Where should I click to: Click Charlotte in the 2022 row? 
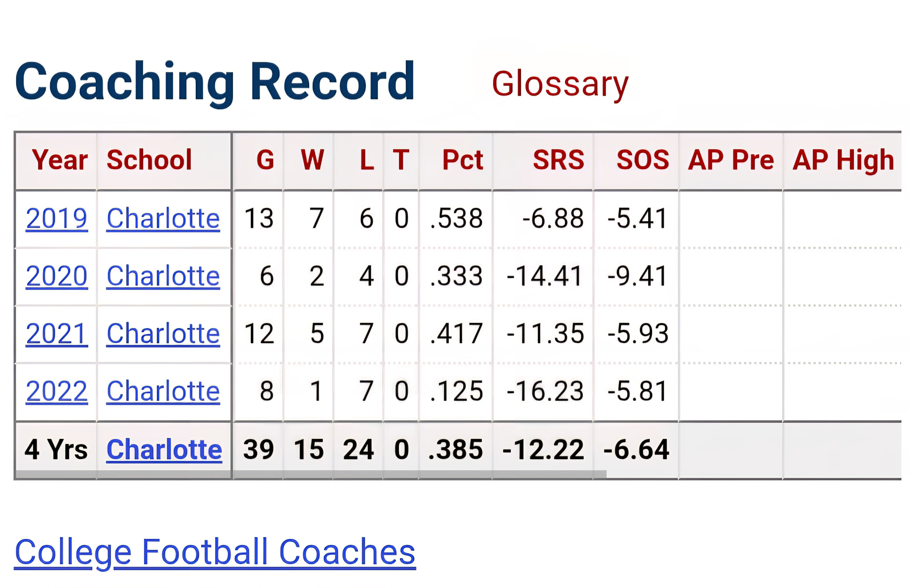coord(163,391)
